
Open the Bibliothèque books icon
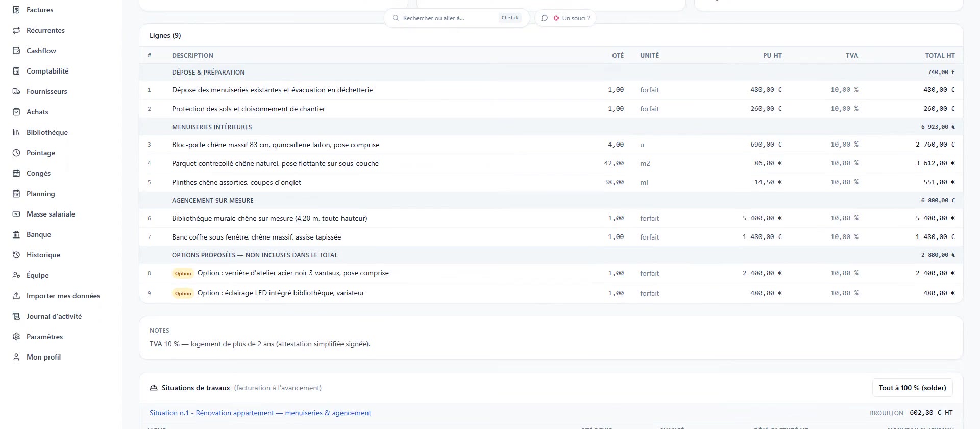[x=16, y=132]
